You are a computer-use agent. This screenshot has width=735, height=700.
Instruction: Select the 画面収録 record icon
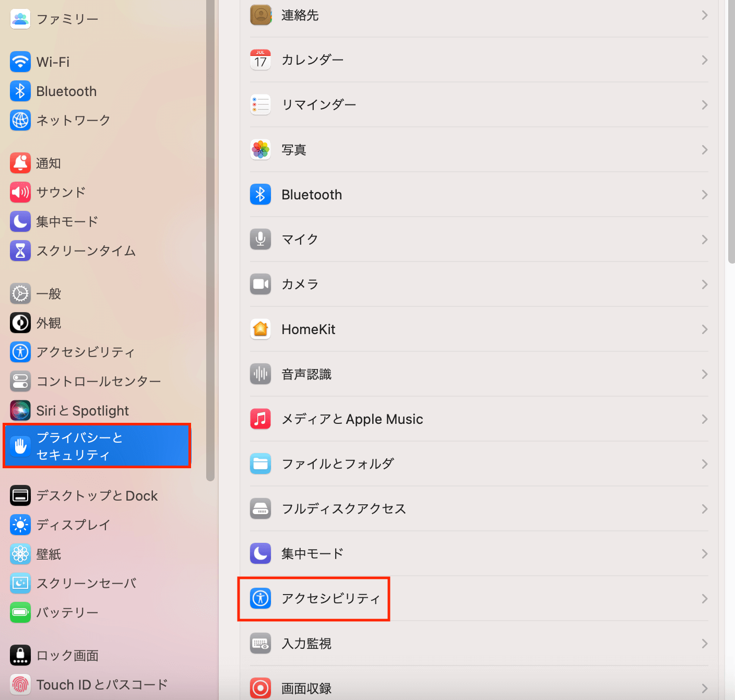260,688
